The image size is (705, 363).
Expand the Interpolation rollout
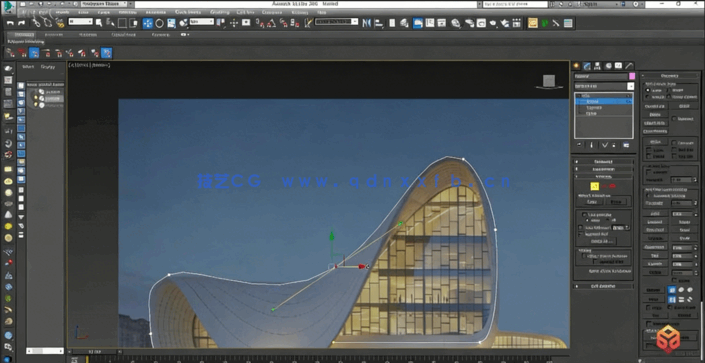(x=603, y=169)
